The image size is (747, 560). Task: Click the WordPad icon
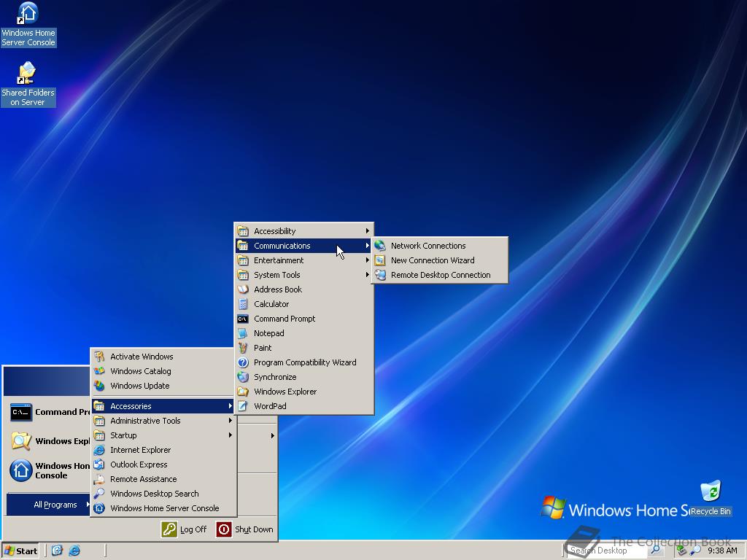point(243,406)
